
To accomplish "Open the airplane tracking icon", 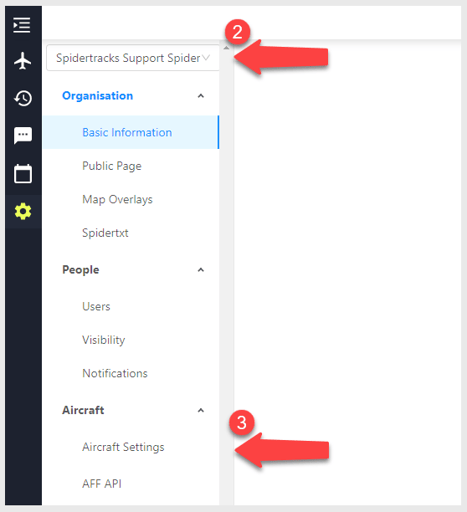I will click(23, 61).
